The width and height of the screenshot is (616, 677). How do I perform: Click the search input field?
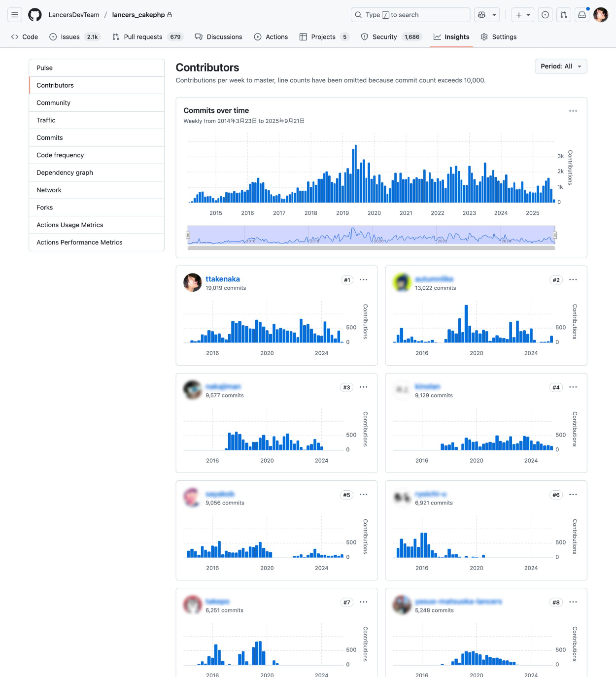pyautogui.click(x=410, y=15)
